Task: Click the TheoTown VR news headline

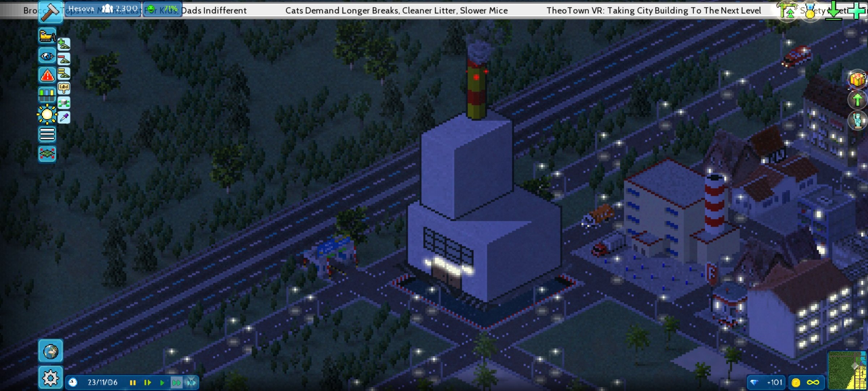Action: pyautogui.click(x=654, y=10)
